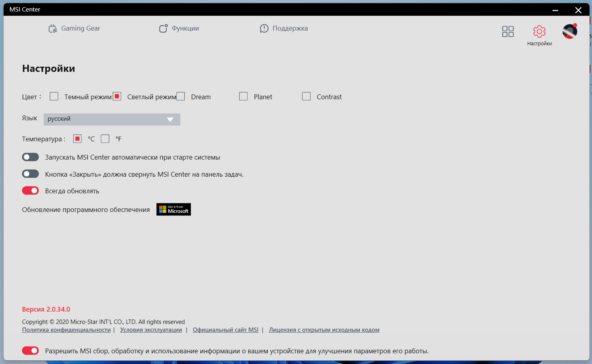Image resolution: width=592 pixels, height=364 pixels.
Task: Check the Темный режим color checkbox
Action: pyautogui.click(x=54, y=96)
